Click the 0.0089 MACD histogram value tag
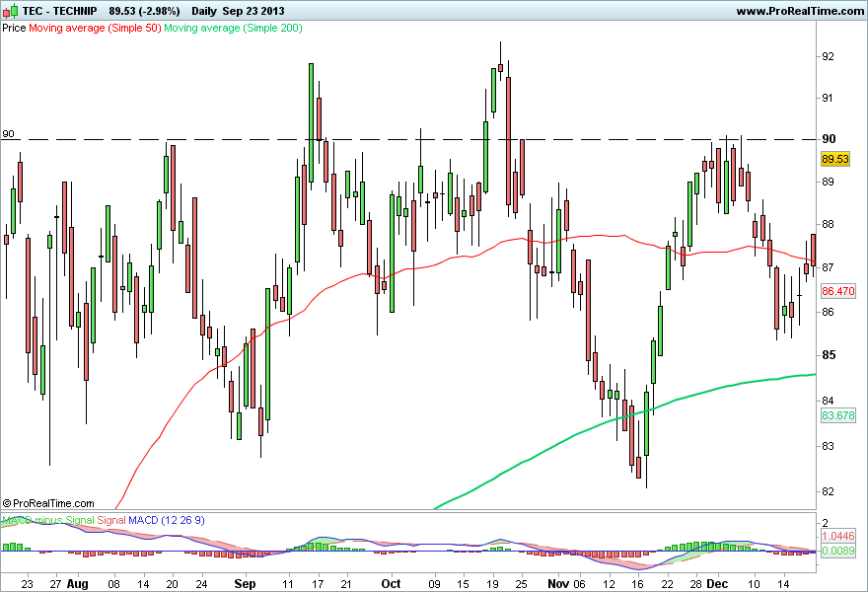868x592 pixels. pyautogui.click(x=837, y=551)
